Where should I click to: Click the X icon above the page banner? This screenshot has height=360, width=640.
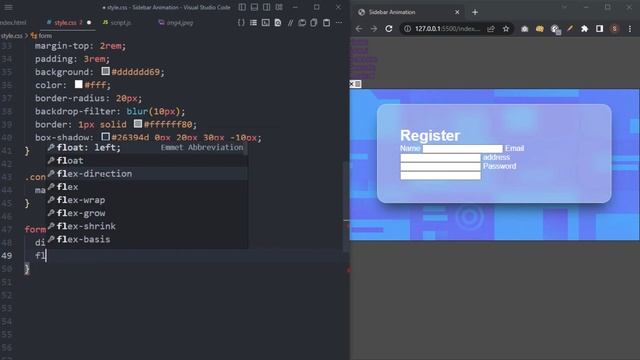coord(351,84)
